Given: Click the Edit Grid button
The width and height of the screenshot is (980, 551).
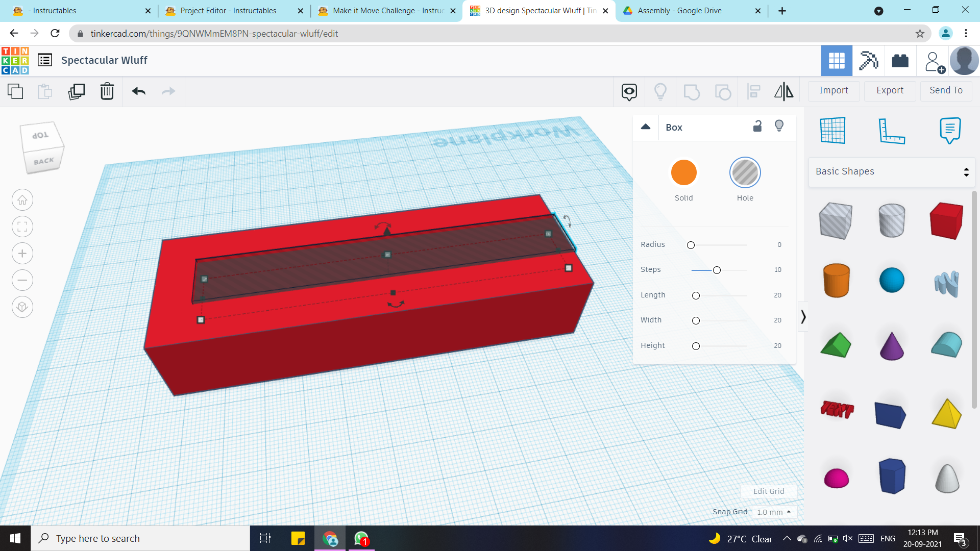Looking at the screenshot, I should click(x=768, y=491).
